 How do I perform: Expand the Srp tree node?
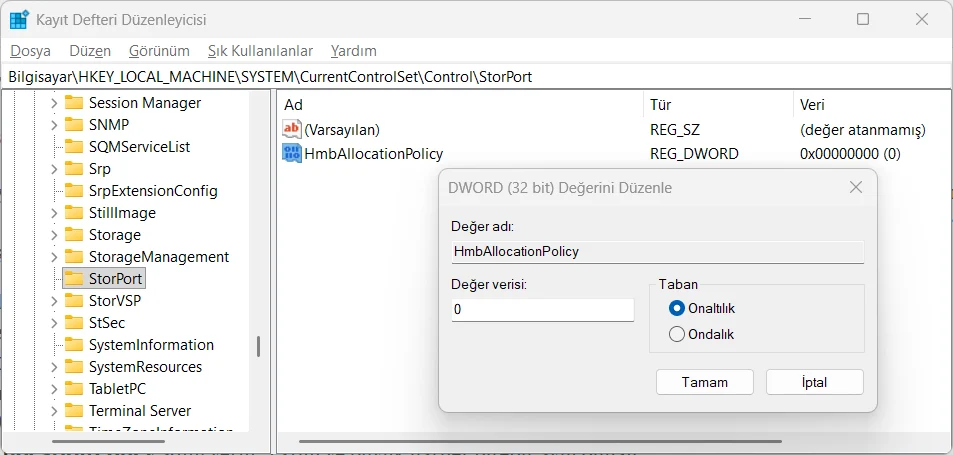54,168
